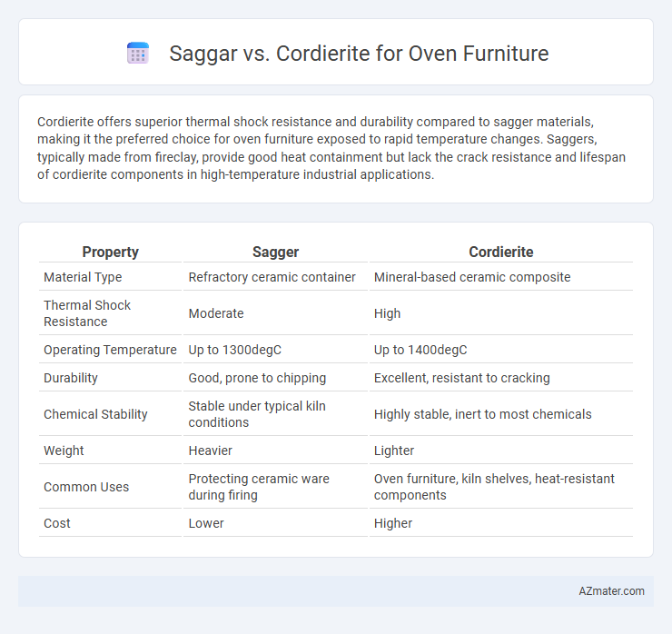Click the 'Cordierite' column header
This screenshot has height=634, width=672.
point(501,253)
